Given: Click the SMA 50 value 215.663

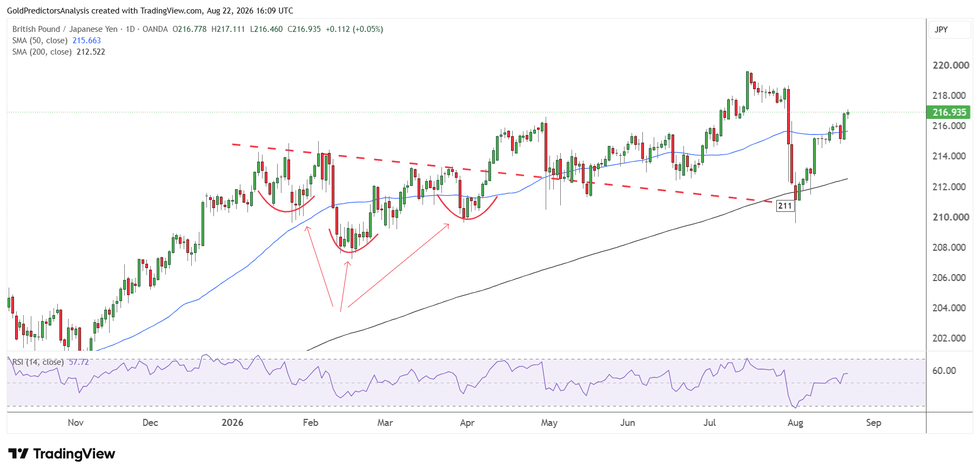Looking at the screenshot, I should 86,41.
